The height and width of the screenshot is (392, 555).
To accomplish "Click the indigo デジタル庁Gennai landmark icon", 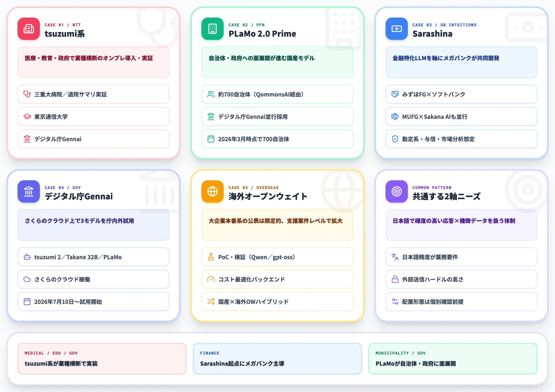I will click(x=29, y=192).
